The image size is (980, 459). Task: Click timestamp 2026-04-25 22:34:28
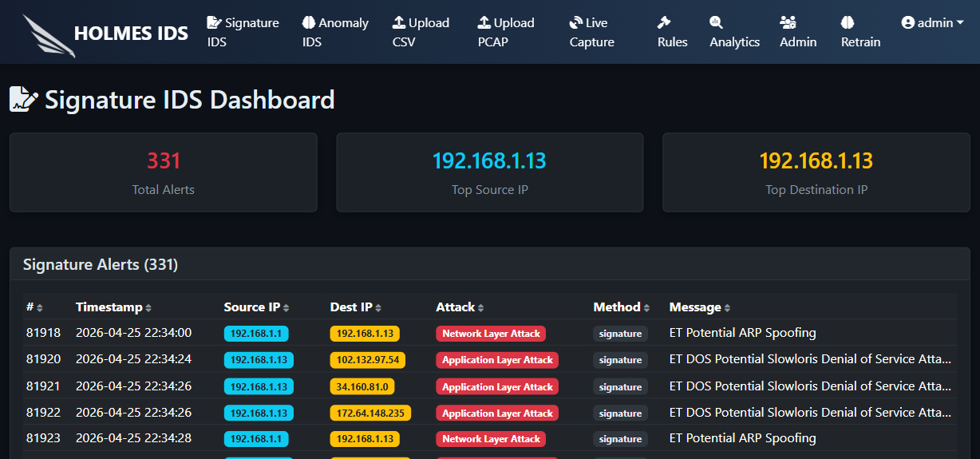pos(133,438)
